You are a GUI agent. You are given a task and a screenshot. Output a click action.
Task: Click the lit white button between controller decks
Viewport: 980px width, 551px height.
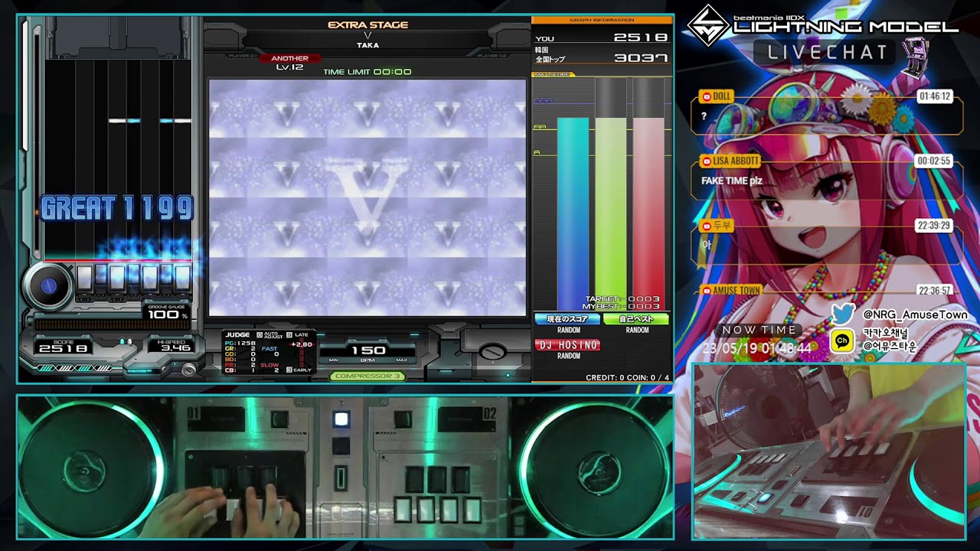[x=341, y=419]
